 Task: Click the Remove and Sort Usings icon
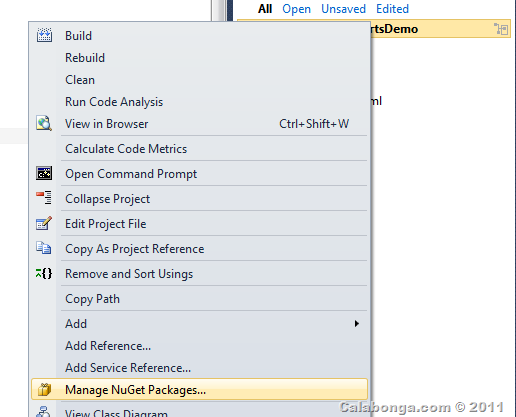tap(44, 274)
